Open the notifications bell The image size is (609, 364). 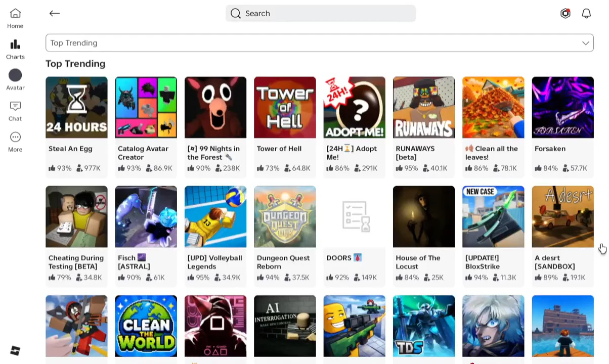[586, 14]
